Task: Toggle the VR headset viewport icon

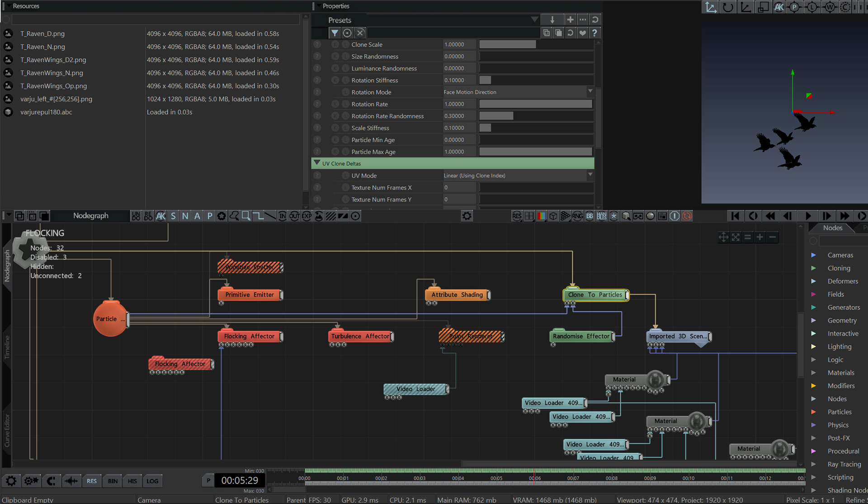Action: (x=638, y=216)
